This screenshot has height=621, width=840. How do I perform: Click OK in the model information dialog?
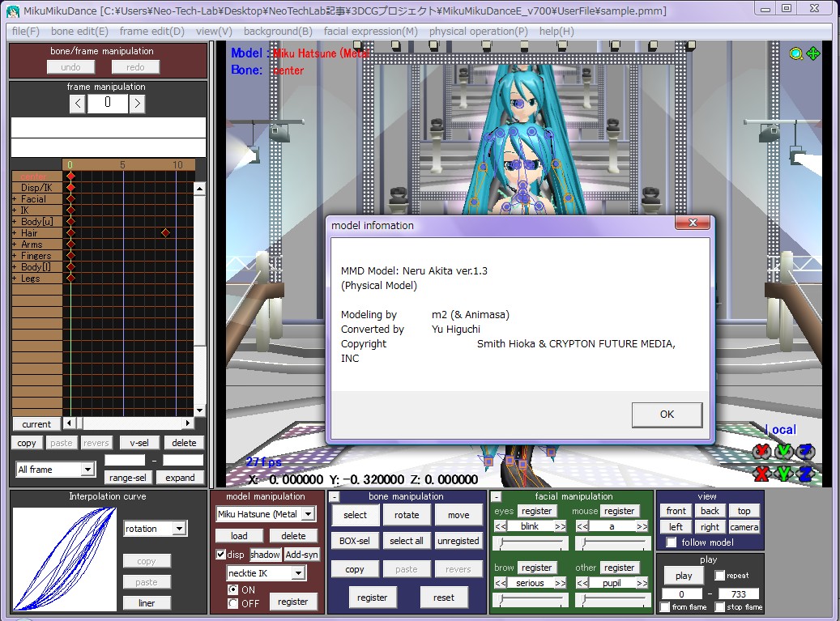coord(667,415)
